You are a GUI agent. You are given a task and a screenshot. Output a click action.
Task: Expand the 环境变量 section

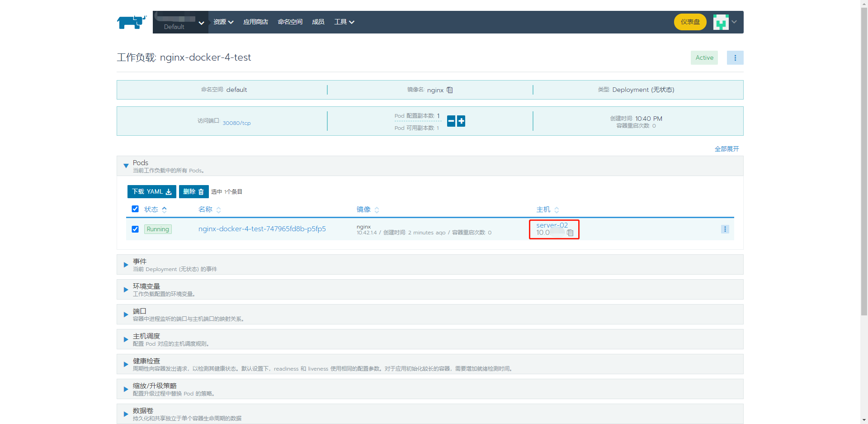126,290
